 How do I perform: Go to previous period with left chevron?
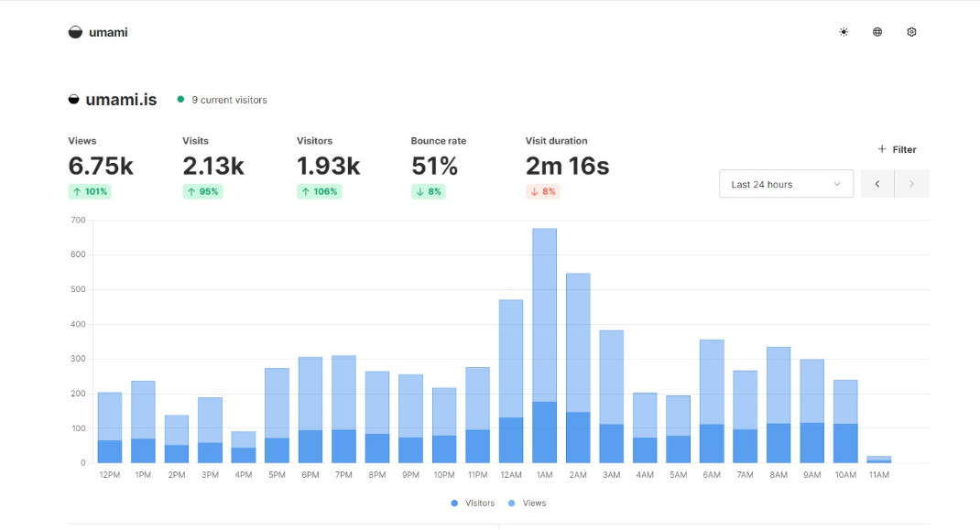coord(877,184)
